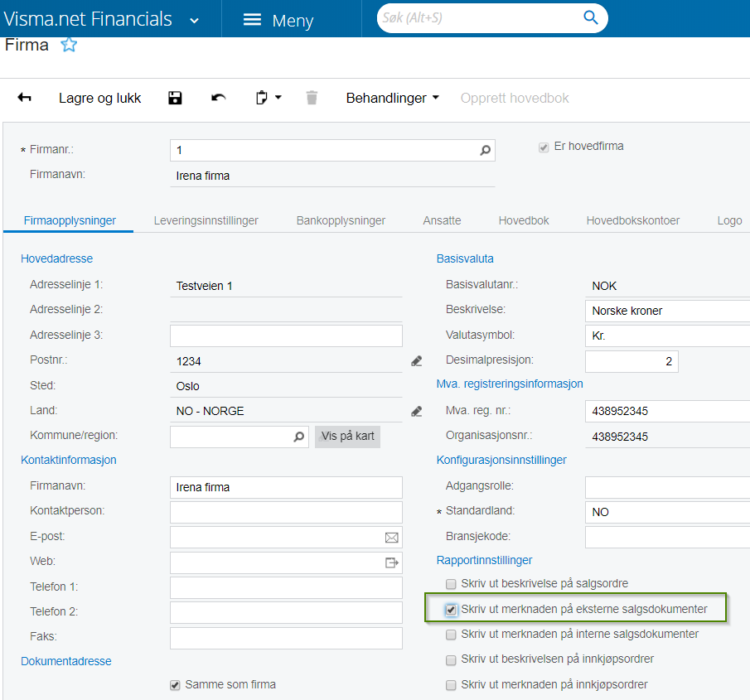This screenshot has width=750, height=700.
Task: Click the top Firmanavn field with Irena firma
Action: 332,176
